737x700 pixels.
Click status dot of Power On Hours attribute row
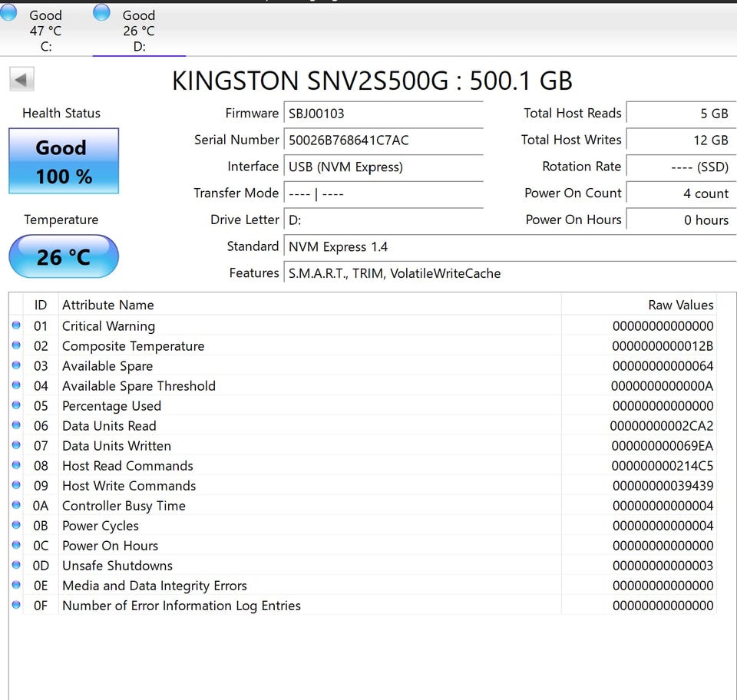[16, 545]
